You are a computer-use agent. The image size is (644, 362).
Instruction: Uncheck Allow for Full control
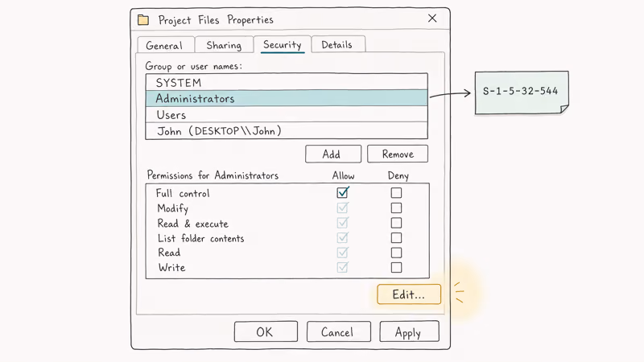click(343, 192)
